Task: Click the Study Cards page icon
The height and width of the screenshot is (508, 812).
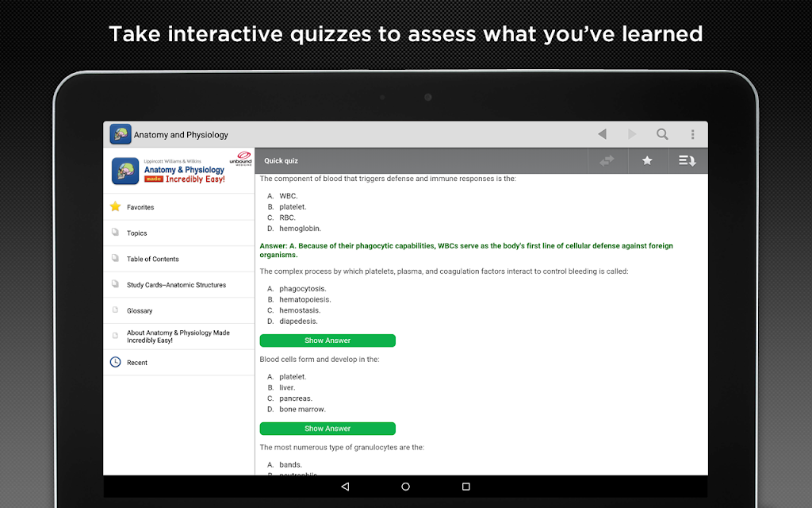Action: coord(116,284)
